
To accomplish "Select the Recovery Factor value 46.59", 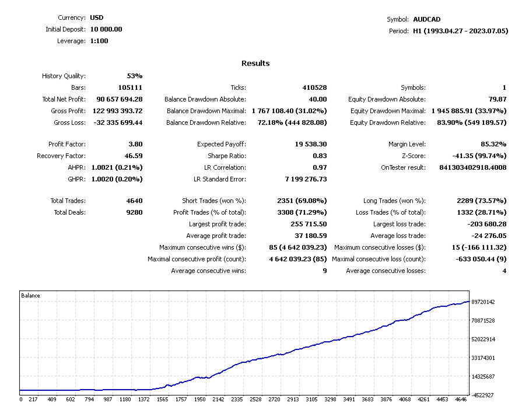I will pos(134,156).
